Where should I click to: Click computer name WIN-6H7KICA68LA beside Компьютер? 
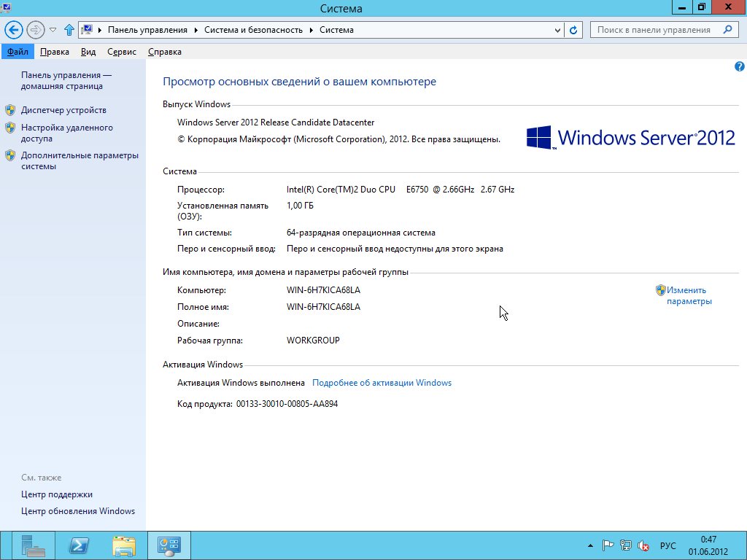[x=323, y=290]
